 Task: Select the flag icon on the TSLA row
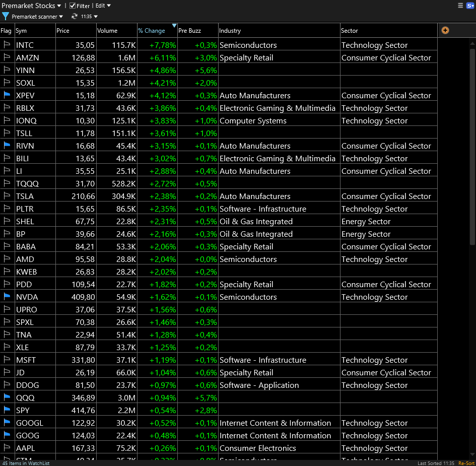coord(7,195)
